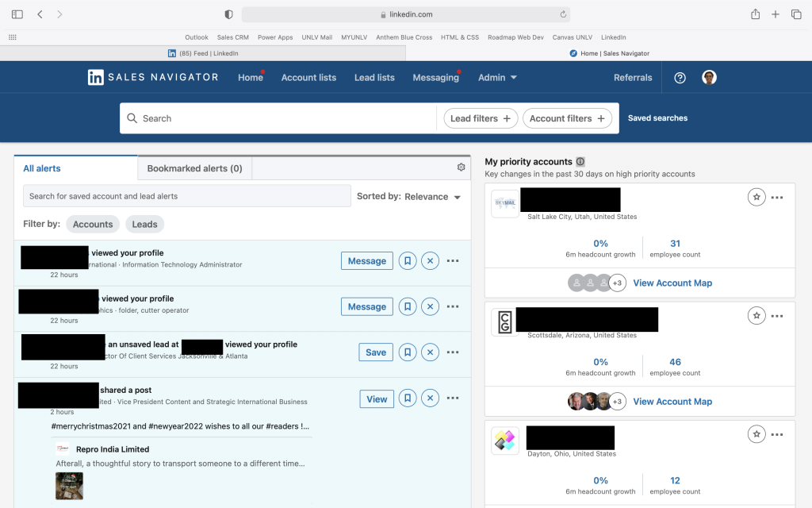Click the main Search field
The height and width of the screenshot is (508, 812).
pyautogui.click(x=278, y=118)
